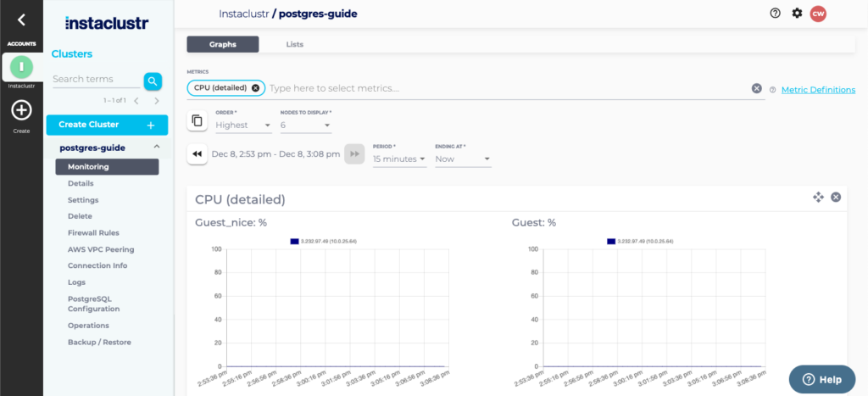Click the Create plus circle icon

[21, 110]
